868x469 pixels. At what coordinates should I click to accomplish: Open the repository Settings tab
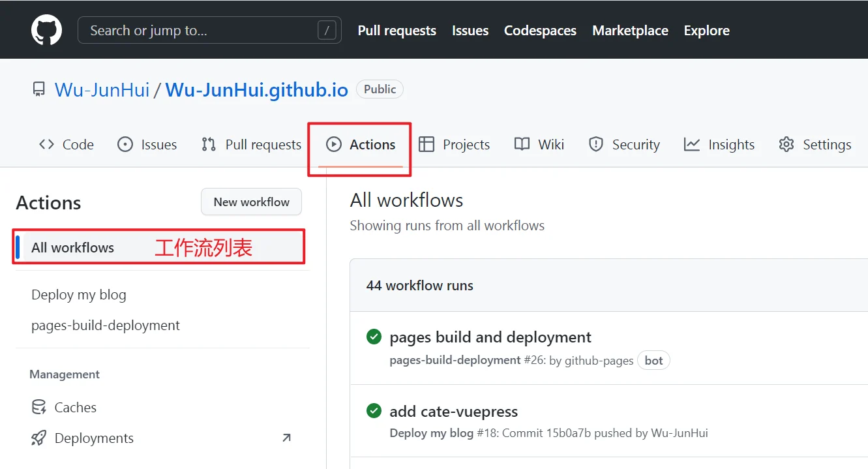coord(815,144)
